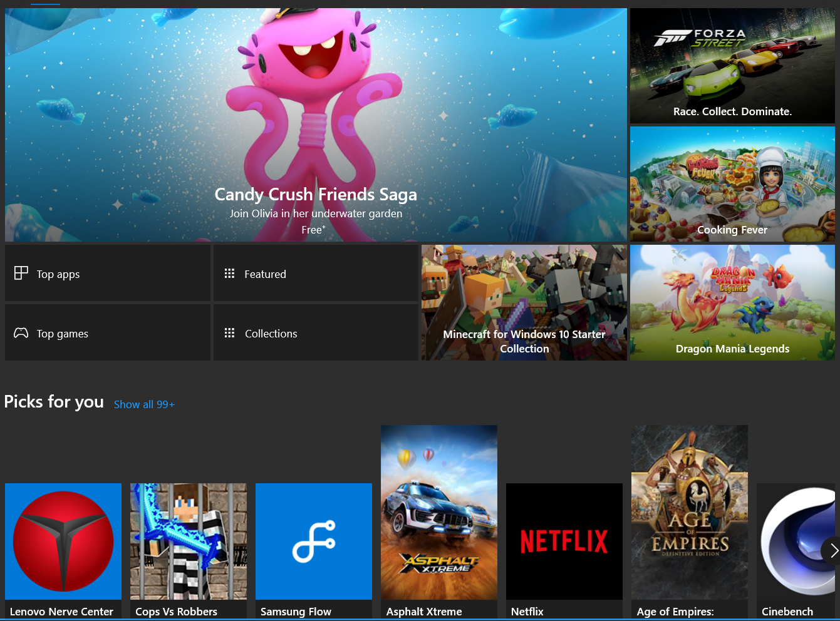Screen dimensions: 840x621
Task: Click Join Olivia in her underwater garden
Action: click(316, 213)
